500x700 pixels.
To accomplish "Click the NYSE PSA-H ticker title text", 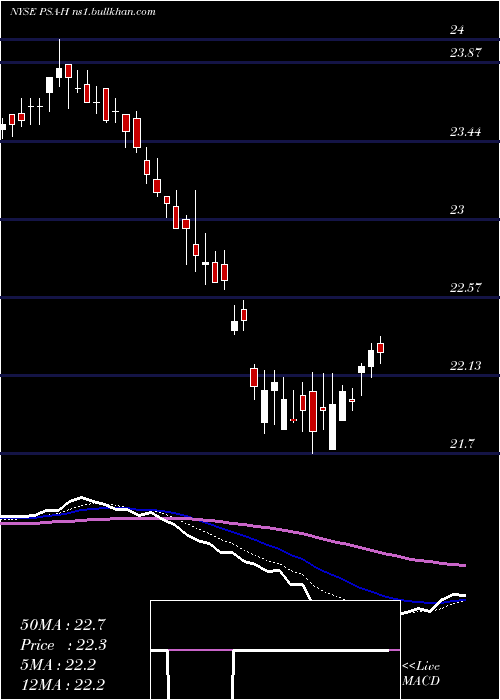I will coord(39,12).
